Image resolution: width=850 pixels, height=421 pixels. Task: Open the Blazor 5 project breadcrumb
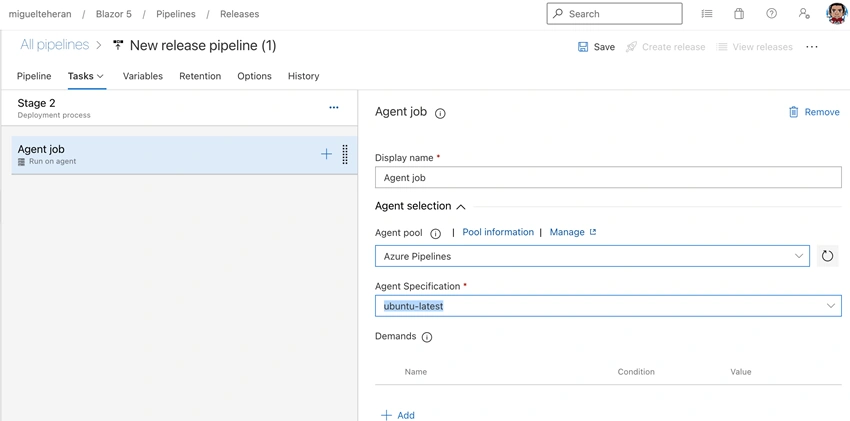tap(114, 14)
